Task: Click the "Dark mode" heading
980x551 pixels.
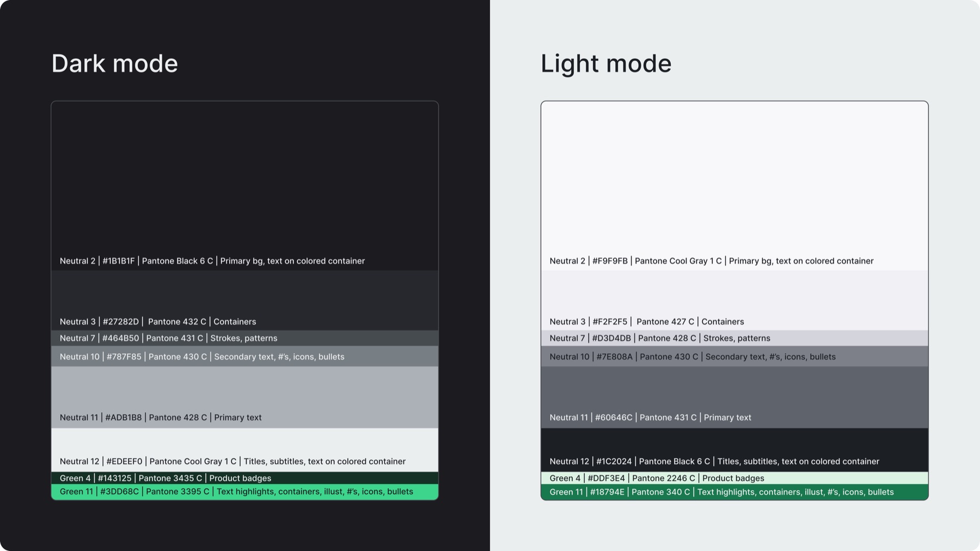Action: click(x=114, y=64)
